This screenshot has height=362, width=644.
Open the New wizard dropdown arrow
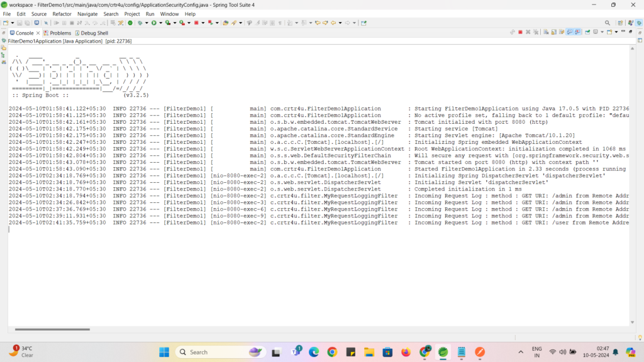point(13,23)
